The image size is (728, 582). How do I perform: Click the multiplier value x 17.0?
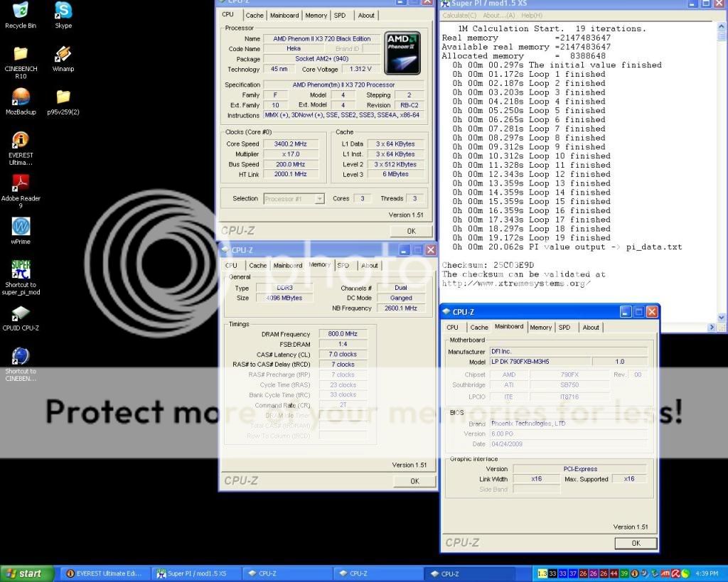point(291,154)
